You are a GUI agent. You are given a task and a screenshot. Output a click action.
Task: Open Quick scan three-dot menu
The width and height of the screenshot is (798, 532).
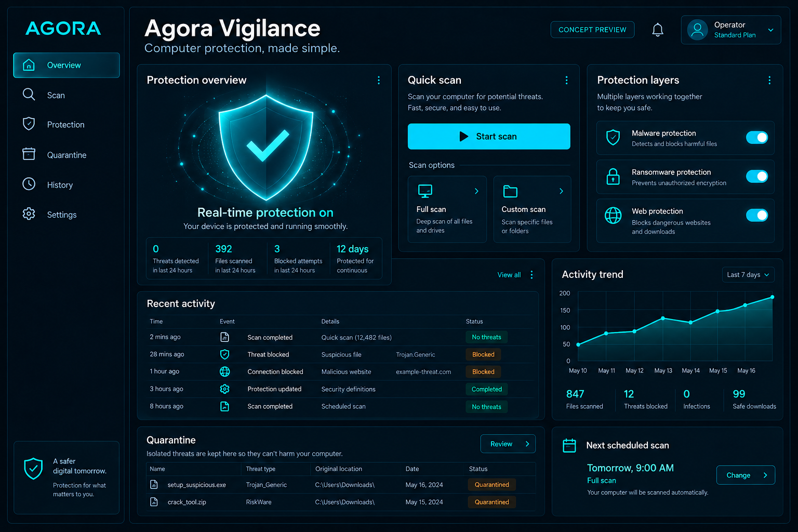pos(566,80)
